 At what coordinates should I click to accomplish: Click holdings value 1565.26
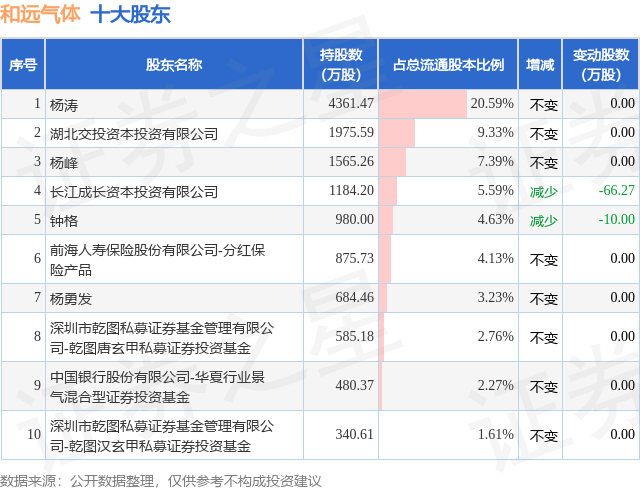tap(351, 161)
